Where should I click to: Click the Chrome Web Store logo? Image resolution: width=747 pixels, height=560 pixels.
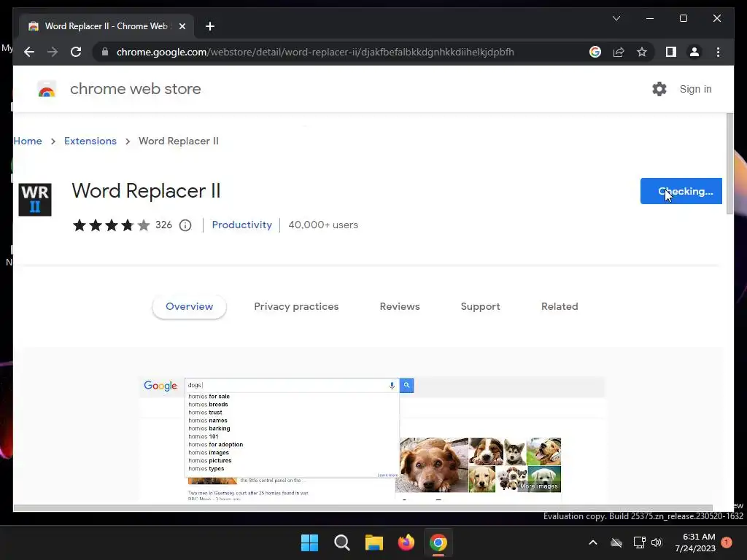47,89
